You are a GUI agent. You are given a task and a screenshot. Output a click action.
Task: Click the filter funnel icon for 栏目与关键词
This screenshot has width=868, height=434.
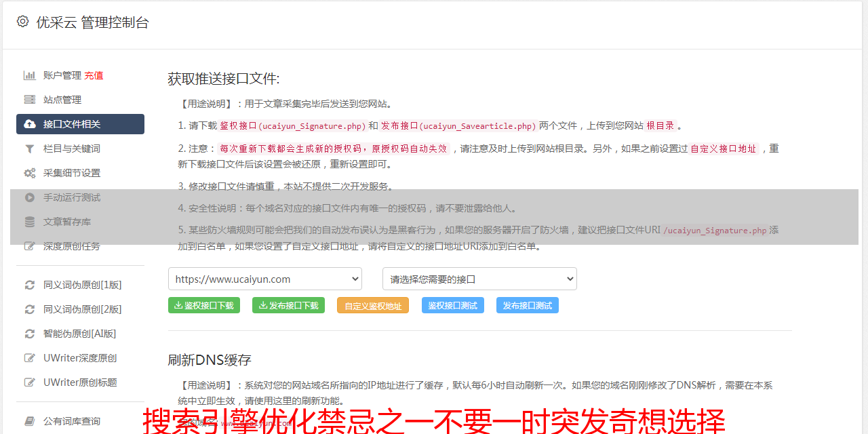(x=30, y=149)
